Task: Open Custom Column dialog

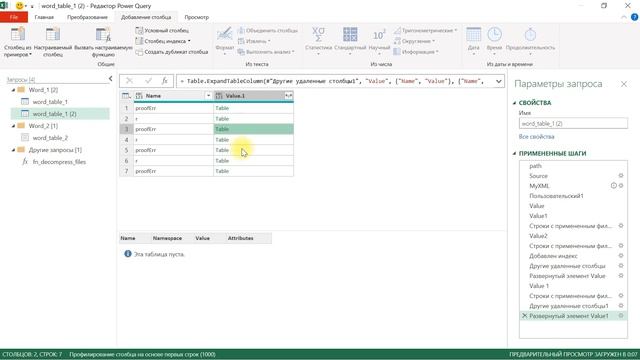Action: point(53,42)
